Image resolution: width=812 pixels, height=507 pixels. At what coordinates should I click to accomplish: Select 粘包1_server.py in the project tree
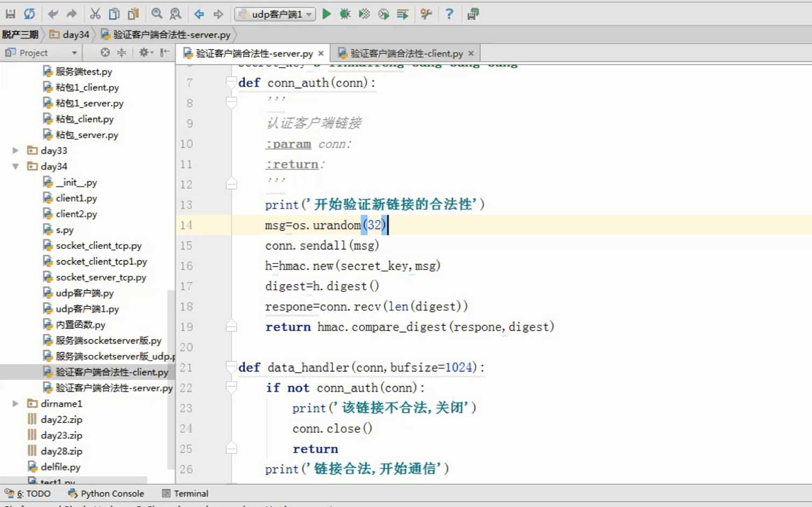[x=83, y=103]
